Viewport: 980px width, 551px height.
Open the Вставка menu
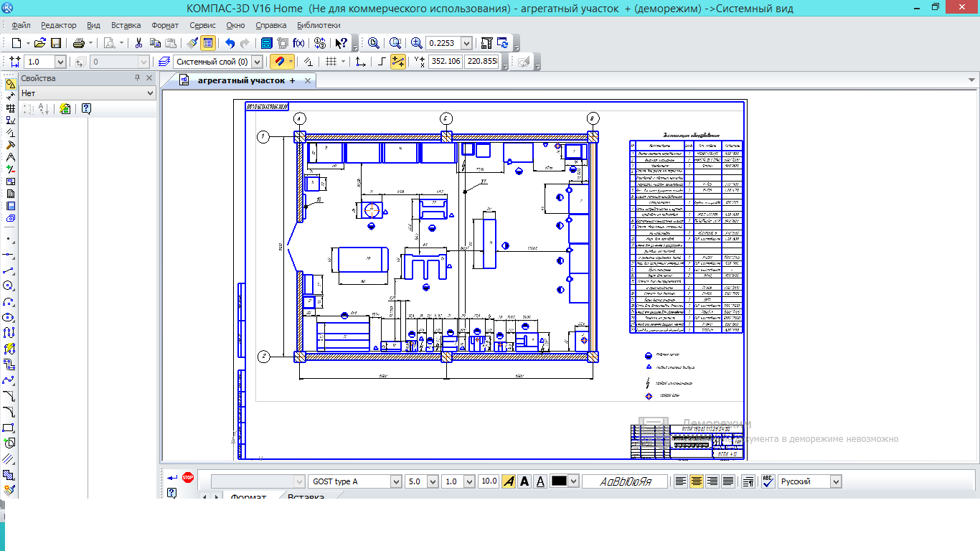(x=126, y=25)
